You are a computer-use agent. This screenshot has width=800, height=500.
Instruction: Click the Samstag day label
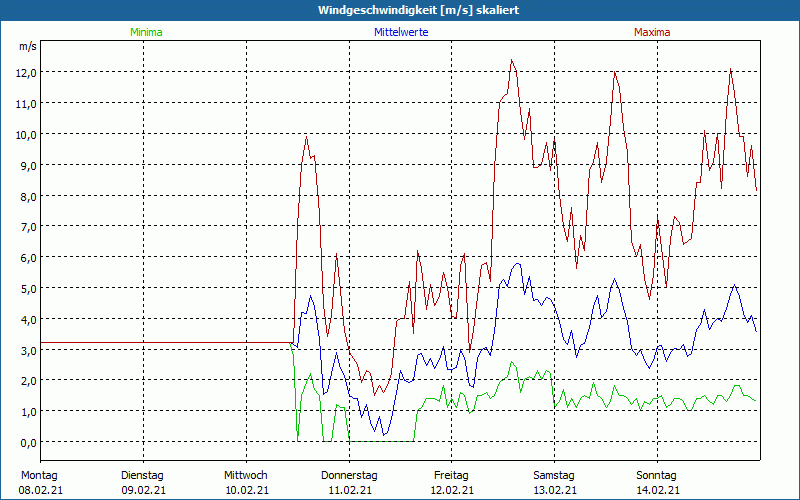coord(554,476)
